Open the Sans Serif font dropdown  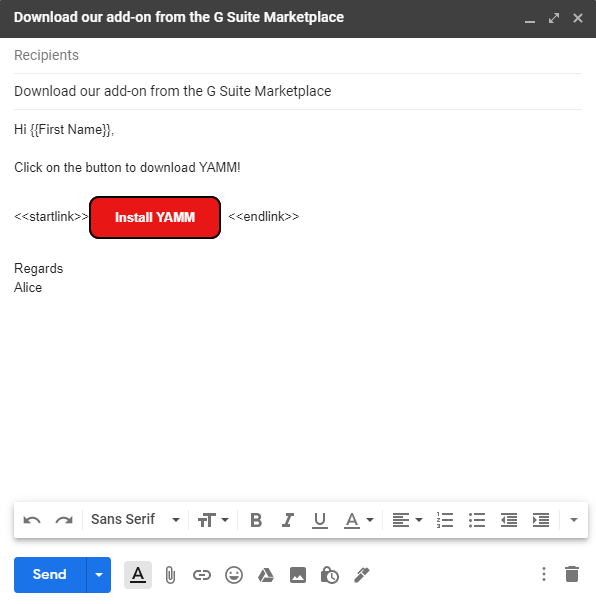(135, 520)
